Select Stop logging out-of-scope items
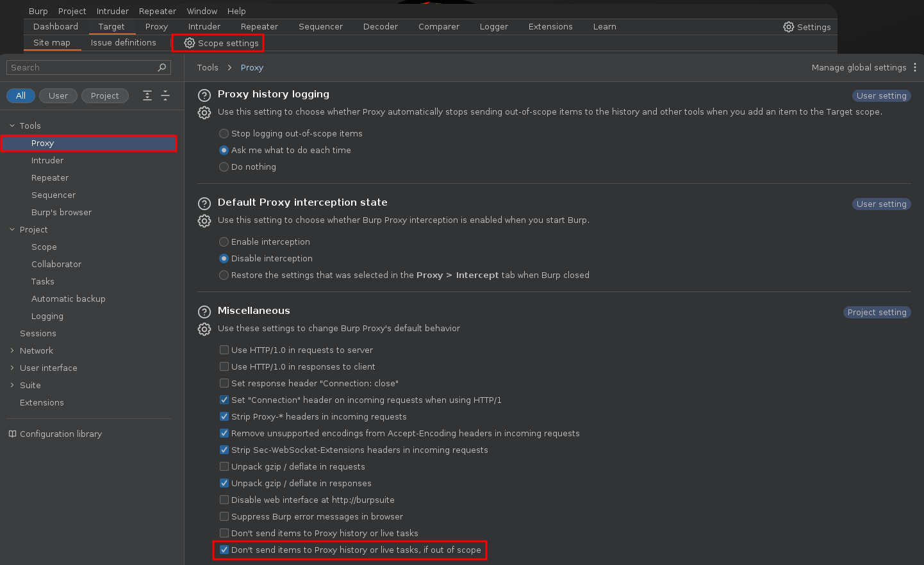 tap(224, 133)
